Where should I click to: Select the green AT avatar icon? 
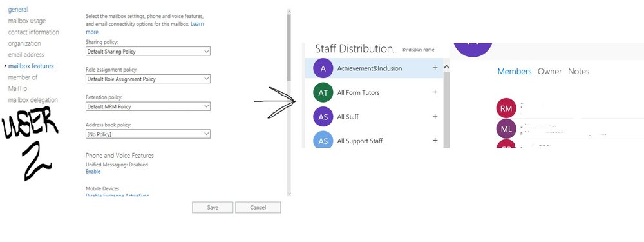pyautogui.click(x=323, y=92)
